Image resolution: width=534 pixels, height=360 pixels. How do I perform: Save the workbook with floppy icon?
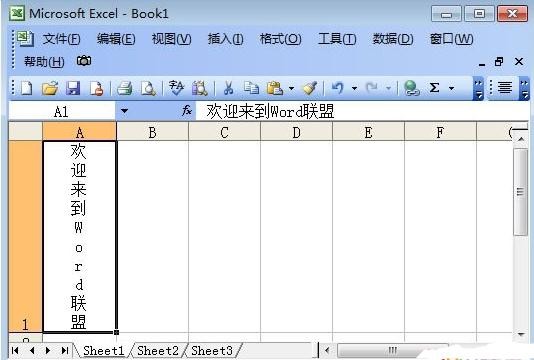(x=73, y=88)
